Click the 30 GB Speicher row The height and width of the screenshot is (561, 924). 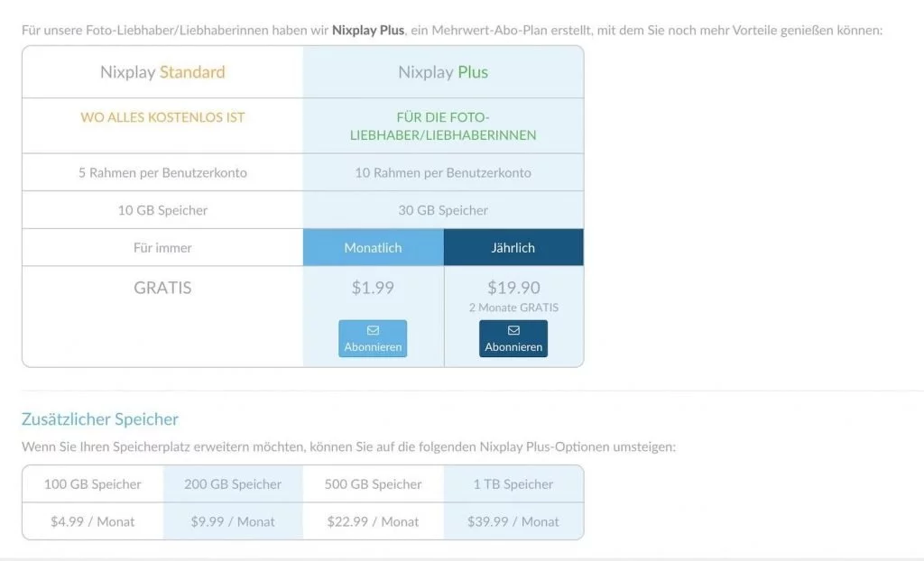pos(443,210)
